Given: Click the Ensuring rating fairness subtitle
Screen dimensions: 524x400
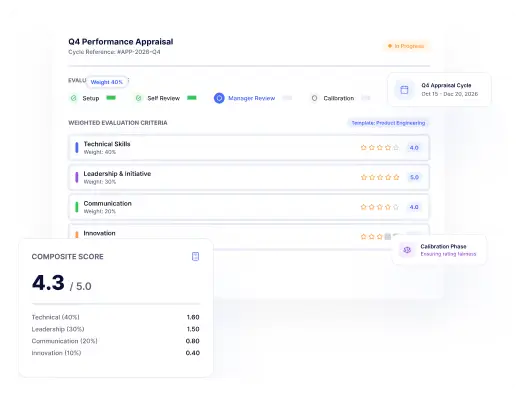Looking at the screenshot, I should 448,254.
